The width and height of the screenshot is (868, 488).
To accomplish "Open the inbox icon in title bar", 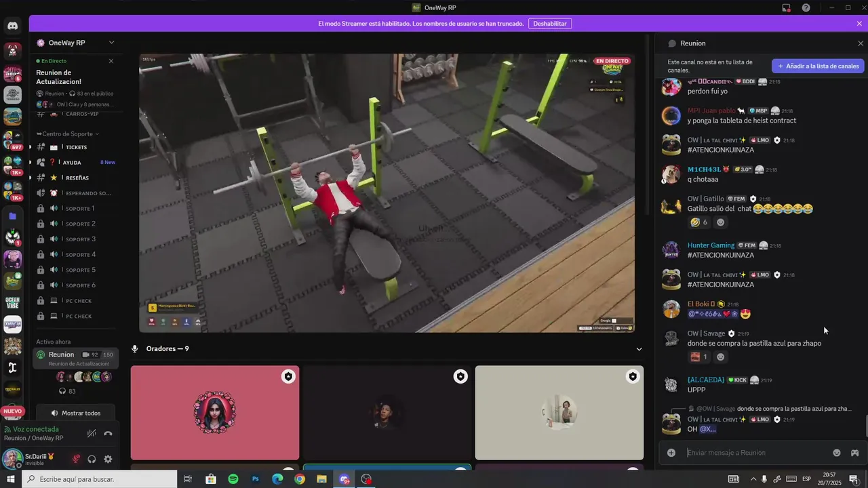I will click(x=787, y=7).
